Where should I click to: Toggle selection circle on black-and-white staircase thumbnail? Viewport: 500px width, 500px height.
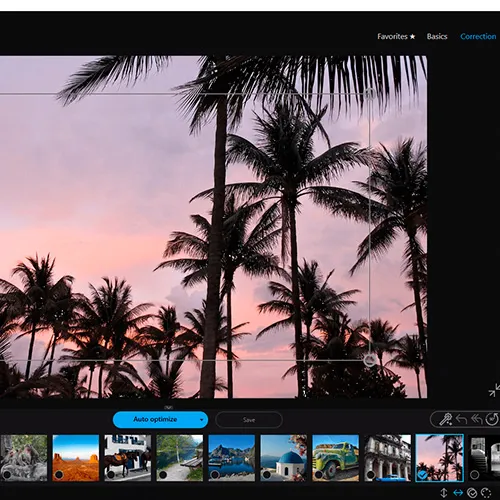click(475, 474)
